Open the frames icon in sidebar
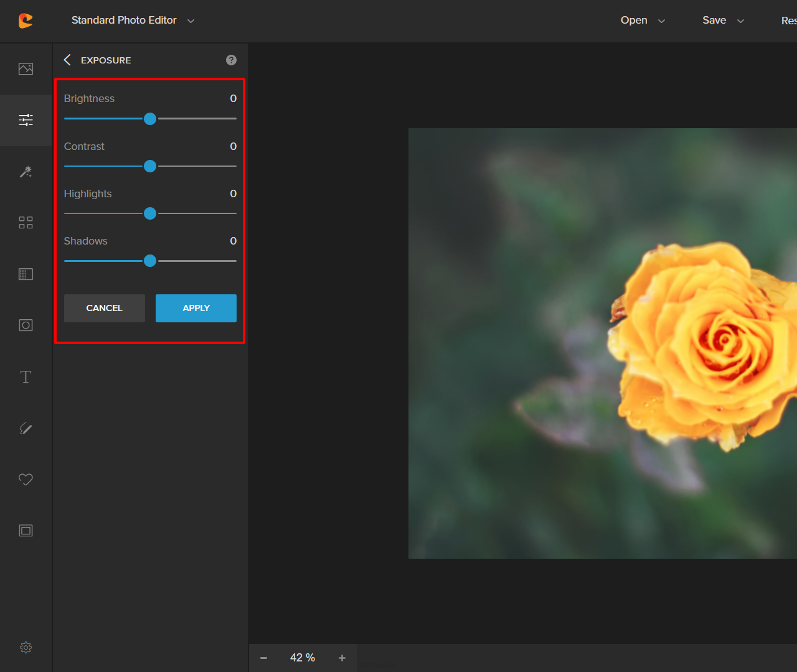Image resolution: width=797 pixels, height=672 pixels. coord(26,531)
